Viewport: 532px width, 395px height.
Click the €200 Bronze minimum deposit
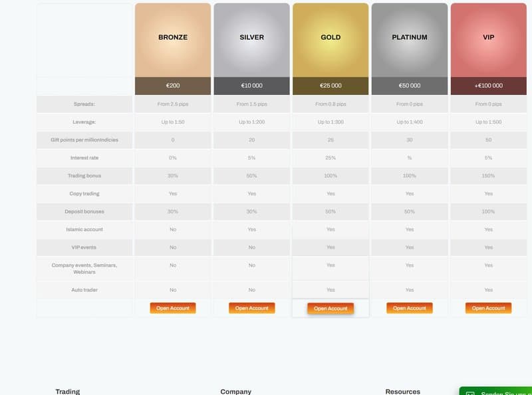pyautogui.click(x=173, y=86)
